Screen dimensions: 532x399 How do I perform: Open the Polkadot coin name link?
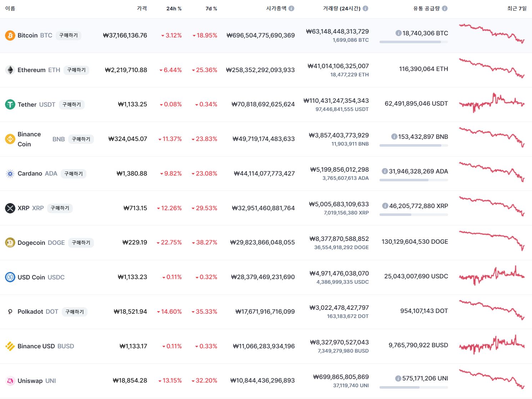pos(38,312)
